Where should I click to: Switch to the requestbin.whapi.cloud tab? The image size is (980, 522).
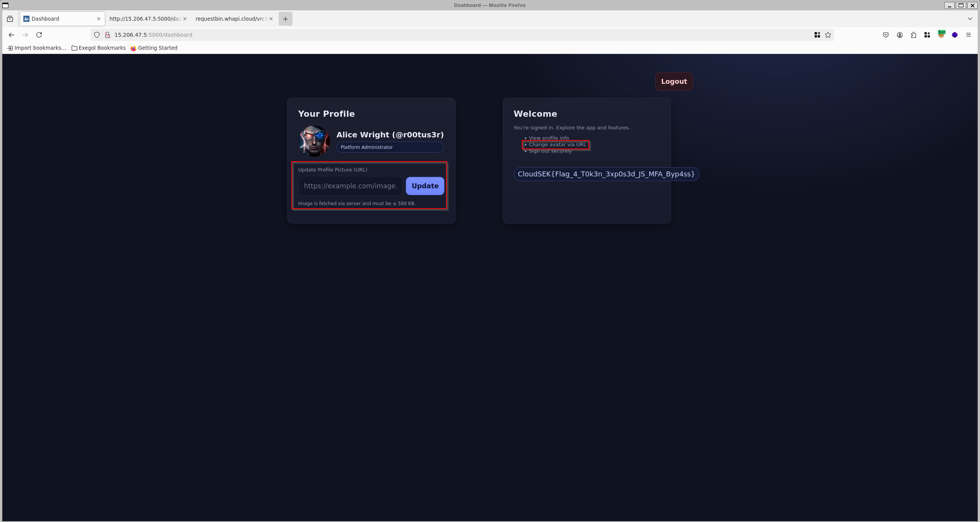click(x=231, y=19)
